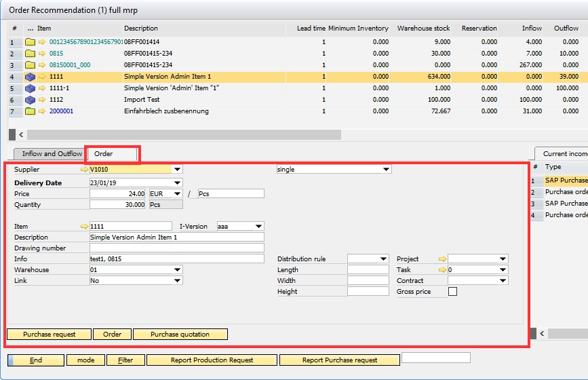This screenshot has height=380, width=588.
Task: Click the horizontal scrollbar left arrow under the item table
Action: tap(20, 134)
